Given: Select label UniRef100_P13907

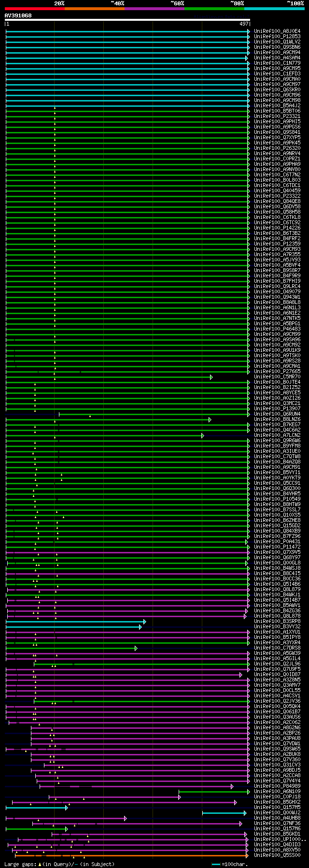Looking at the screenshot, I should tap(277, 409).
